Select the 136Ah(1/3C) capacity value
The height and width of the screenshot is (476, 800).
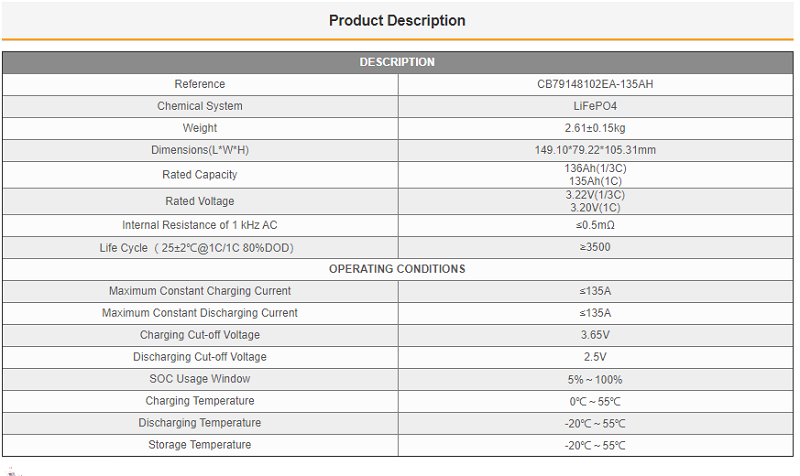[x=595, y=168]
